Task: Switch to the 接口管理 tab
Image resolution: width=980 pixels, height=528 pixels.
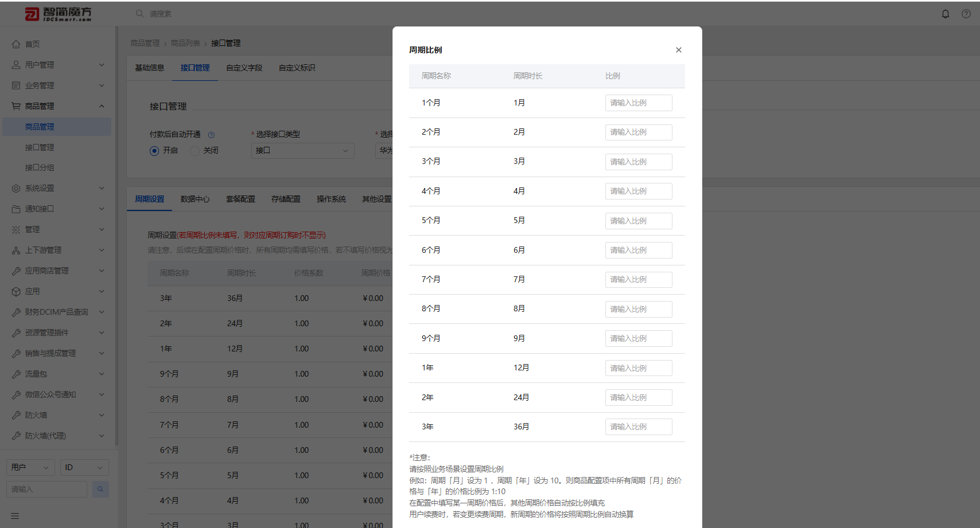Action: 195,68
